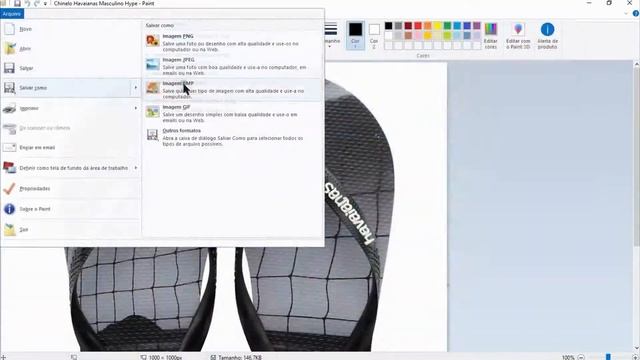640x360 pixels.
Task: Open Sobre o Paint info
Action: pyautogui.click(x=71, y=209)
